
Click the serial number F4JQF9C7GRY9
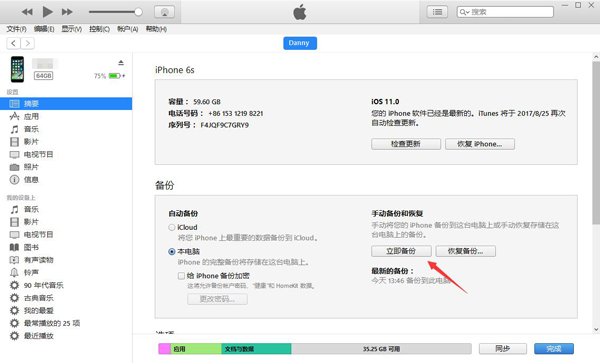[x=225, y=125]
